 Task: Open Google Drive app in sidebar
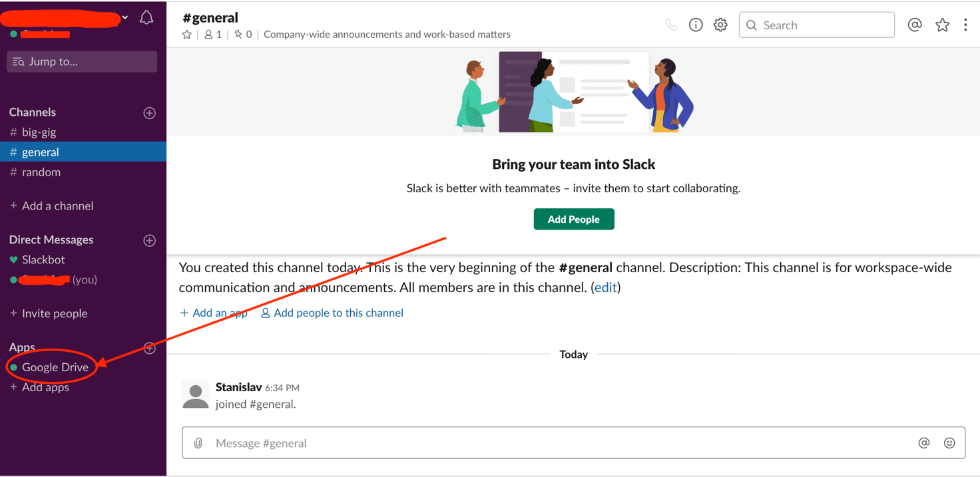(55, 367)
